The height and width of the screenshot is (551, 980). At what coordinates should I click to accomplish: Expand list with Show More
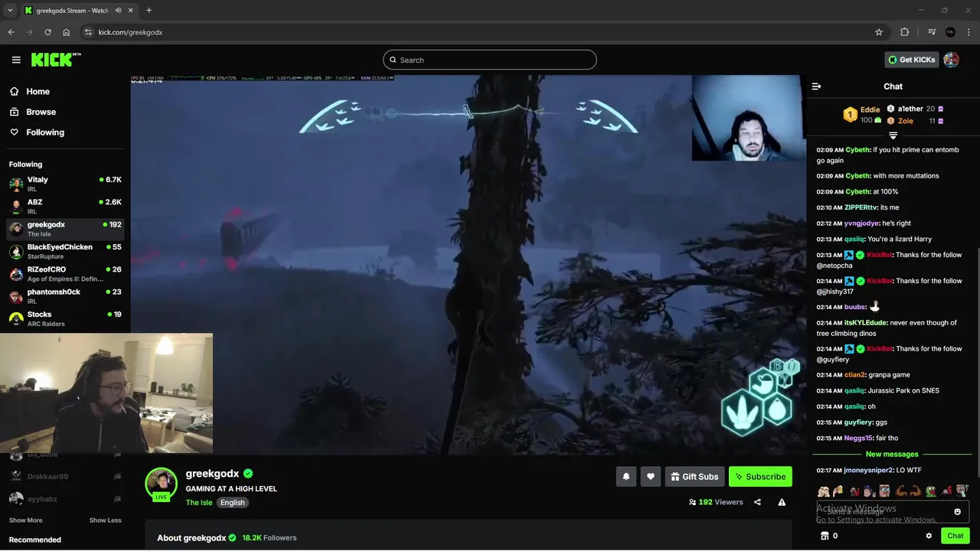[25, 520]
